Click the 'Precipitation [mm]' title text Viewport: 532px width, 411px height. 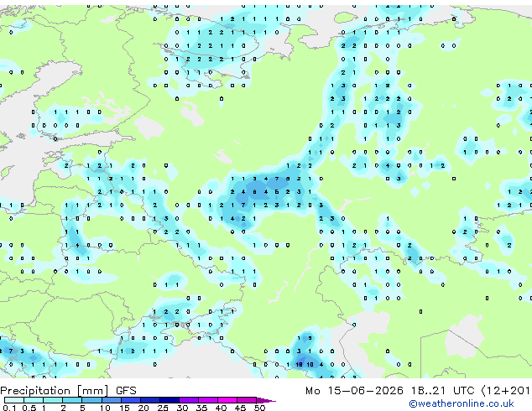(55, 391)
